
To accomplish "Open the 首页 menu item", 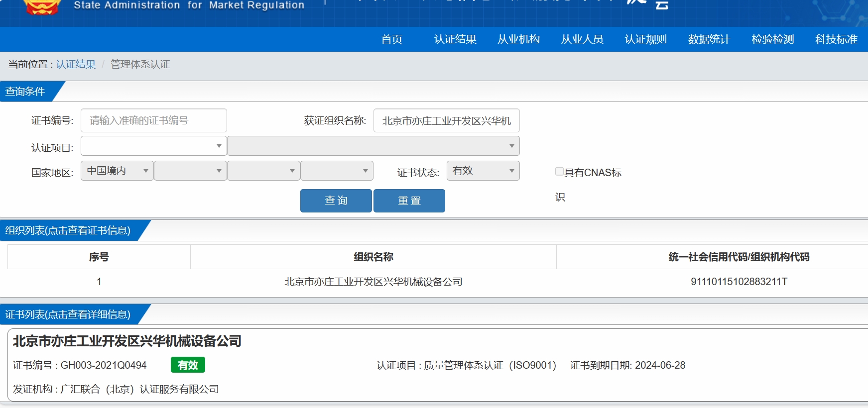I will 392,39.
